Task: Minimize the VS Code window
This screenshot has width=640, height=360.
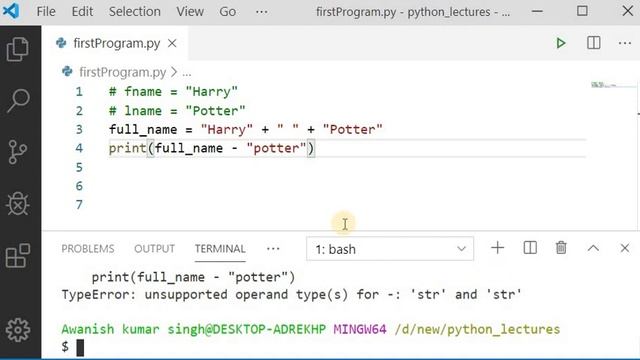Action: click(538, 11)
